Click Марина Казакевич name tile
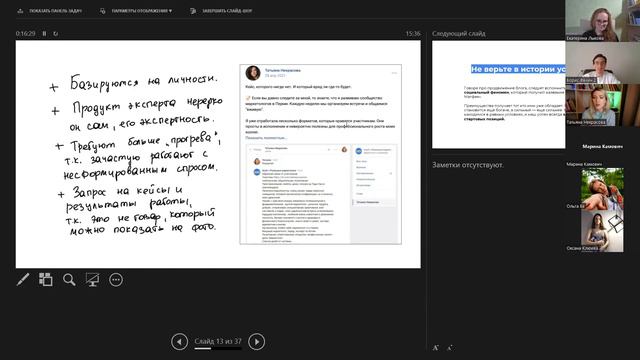 [602, 147]
